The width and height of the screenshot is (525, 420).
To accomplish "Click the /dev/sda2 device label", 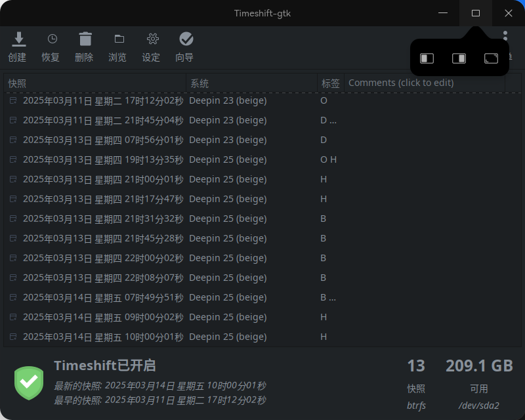I will 479,406.
